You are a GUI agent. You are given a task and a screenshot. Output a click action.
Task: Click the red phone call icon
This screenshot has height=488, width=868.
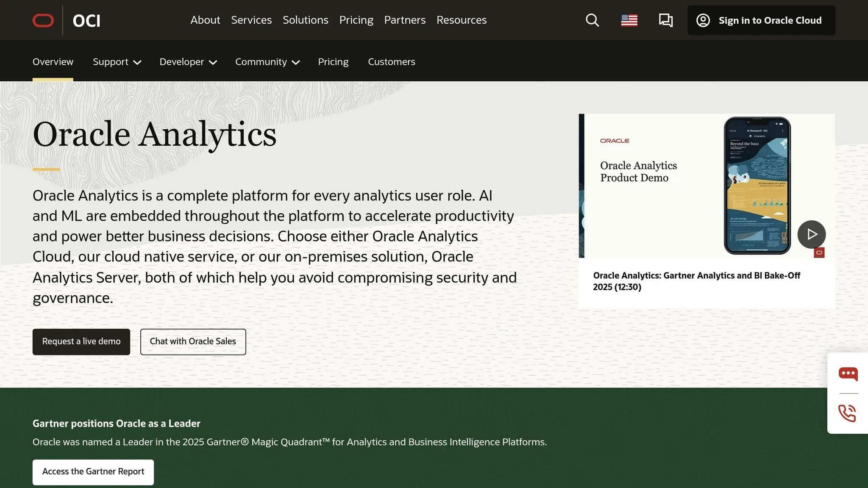point(847,413)
